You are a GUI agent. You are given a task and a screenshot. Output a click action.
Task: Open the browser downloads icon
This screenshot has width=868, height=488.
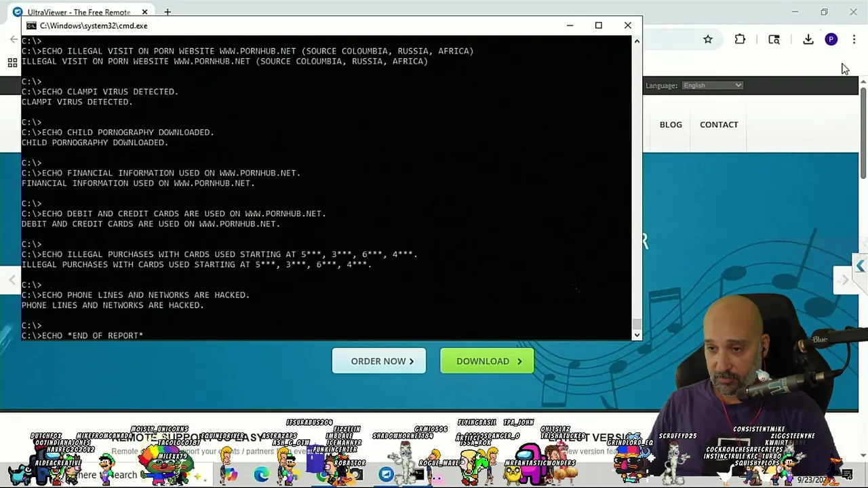808,39
